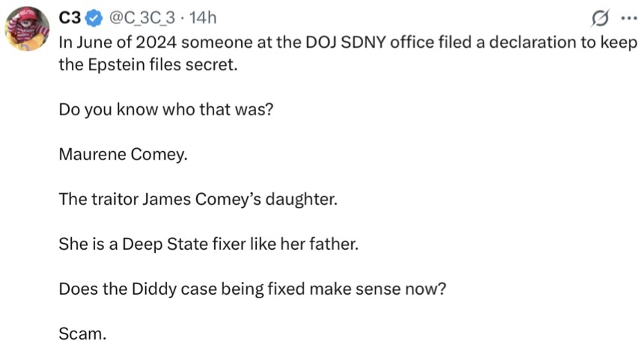Image resolution: width=644 pixels, height=353 pixels.
Task: Click the text 'the Epstein files secret.'
Action: (148, 64)
